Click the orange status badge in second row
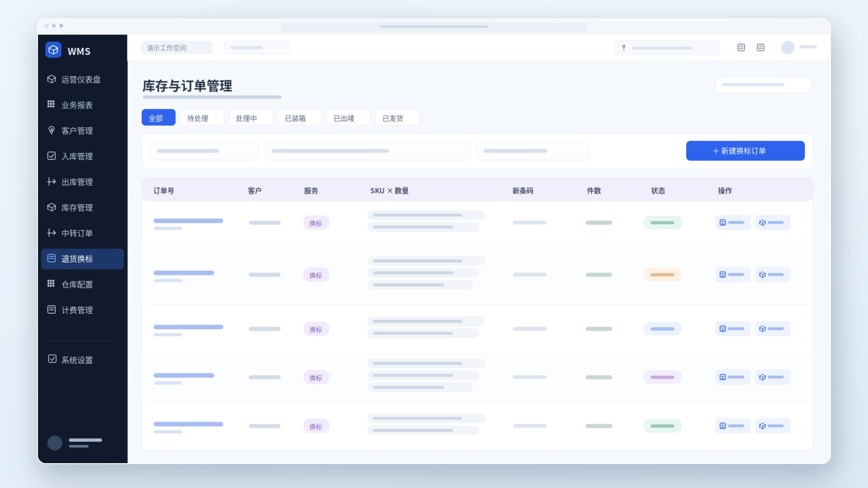Screen dimensions: 868x488 (662, 275)
